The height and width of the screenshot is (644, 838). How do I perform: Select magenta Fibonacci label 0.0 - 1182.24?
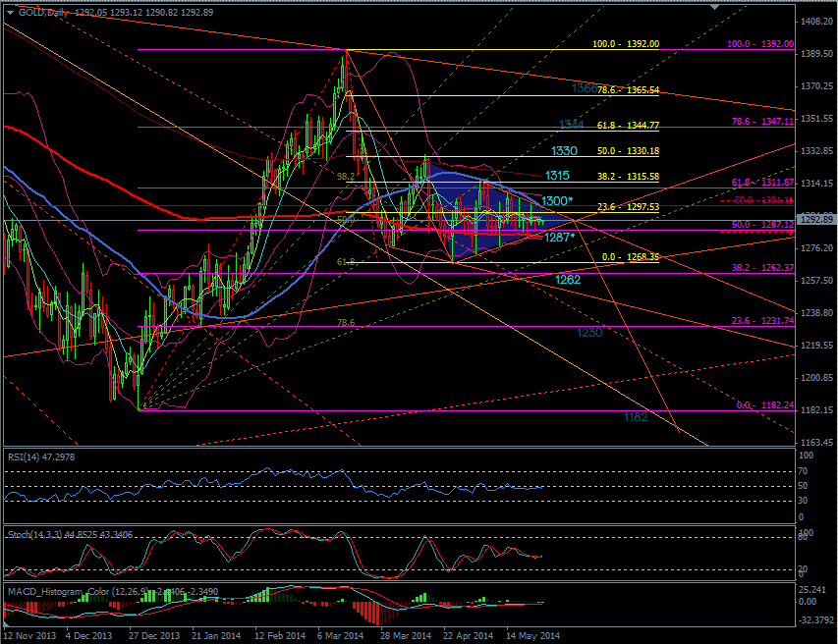[765, 405]
